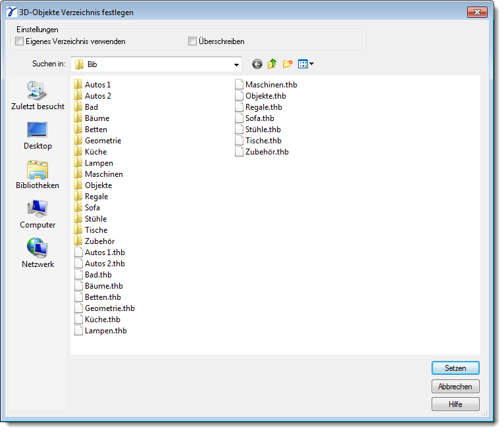Select file Betten.thb
This screenshot has width=504, height=432.
coord(97,297)
